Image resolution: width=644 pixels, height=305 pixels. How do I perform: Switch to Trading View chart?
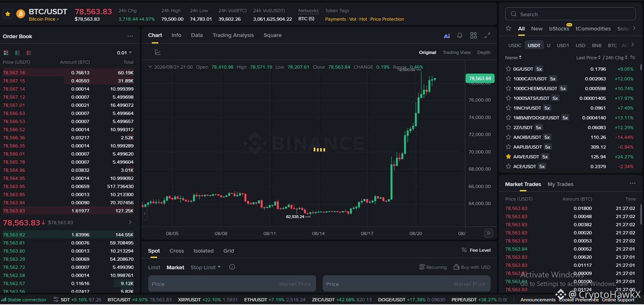click(x=457, y=52)
